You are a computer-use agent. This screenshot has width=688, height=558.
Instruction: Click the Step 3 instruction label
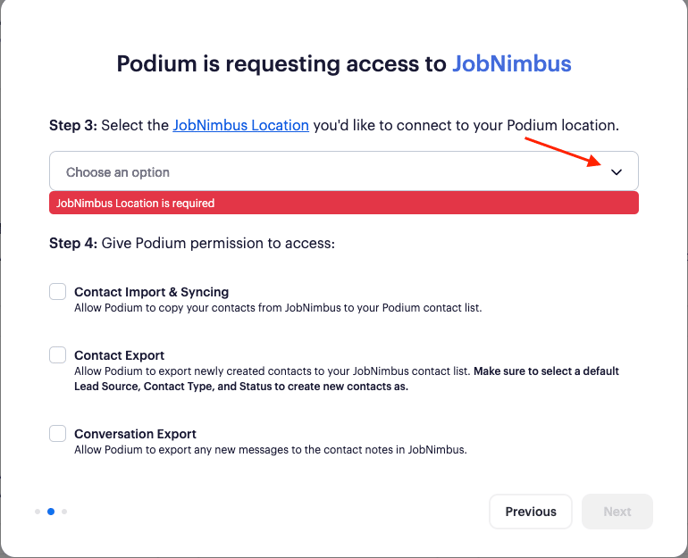(x=334, y=125)
